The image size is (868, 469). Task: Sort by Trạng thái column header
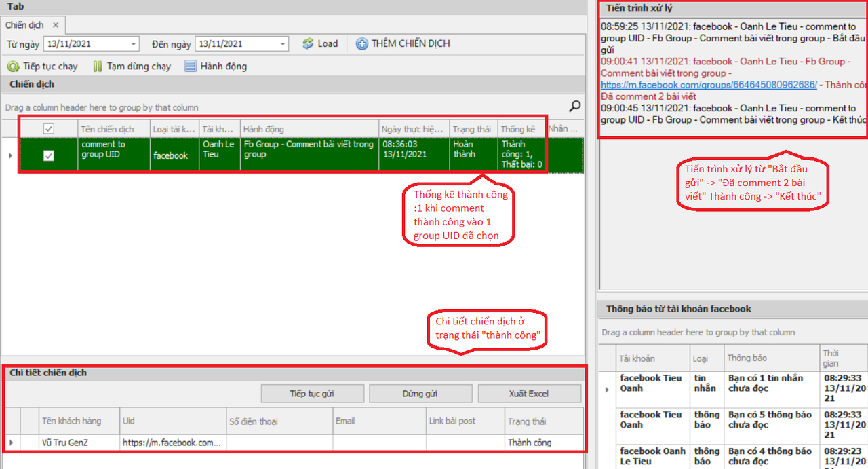tap(473, 129)
